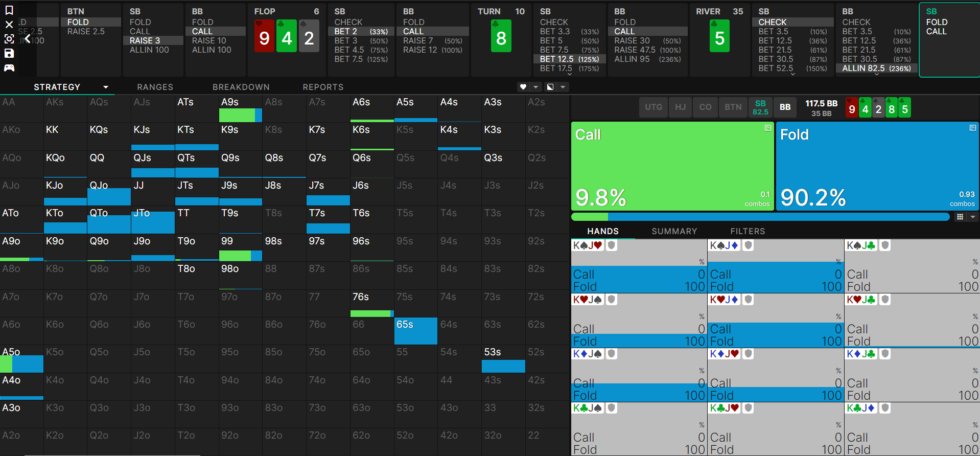This screenshot has height=456, width=980.
Task: Choose BET 2 (33%) for SB on flop
Action: [x=361, y=32]
